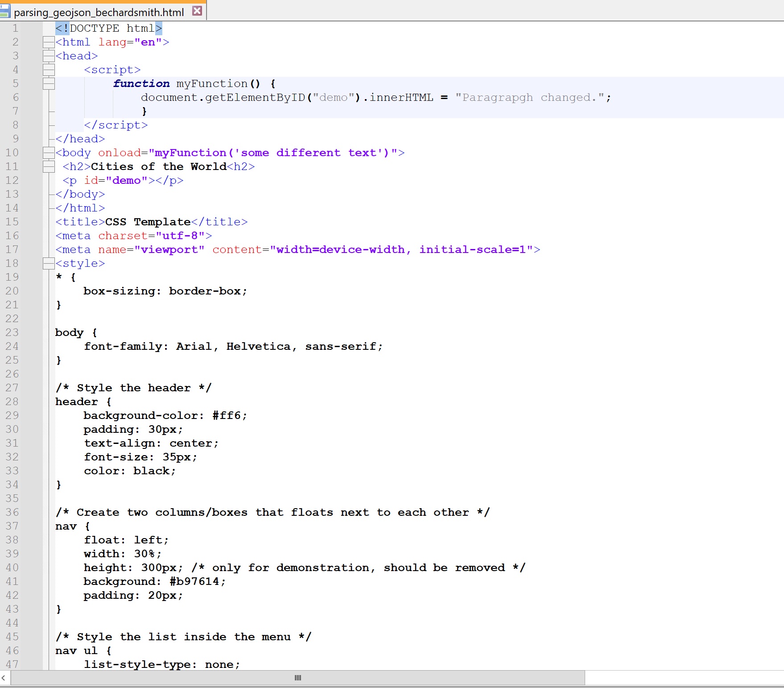Close the parsing_geojson_bechardsmith.html tab
This screenshot has width=784, height=688.
[197, 11]
